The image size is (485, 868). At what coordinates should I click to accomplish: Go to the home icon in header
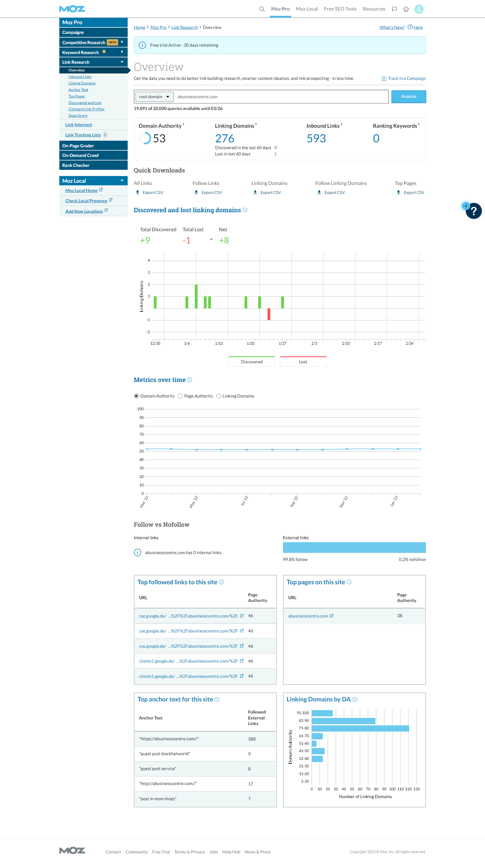406,9
